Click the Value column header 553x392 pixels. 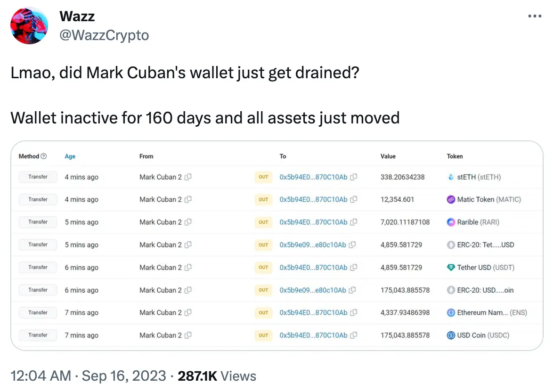click(x=388, y=156)
